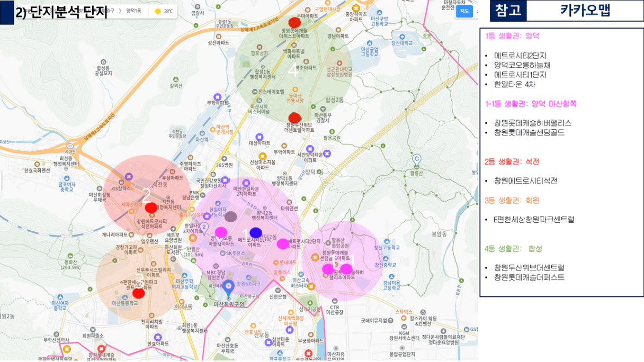Click the purple 대상아파트 marker

coord(259,137)
